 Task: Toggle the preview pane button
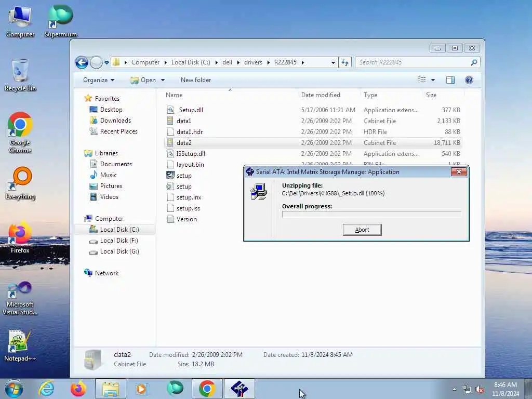coord(450,80)
